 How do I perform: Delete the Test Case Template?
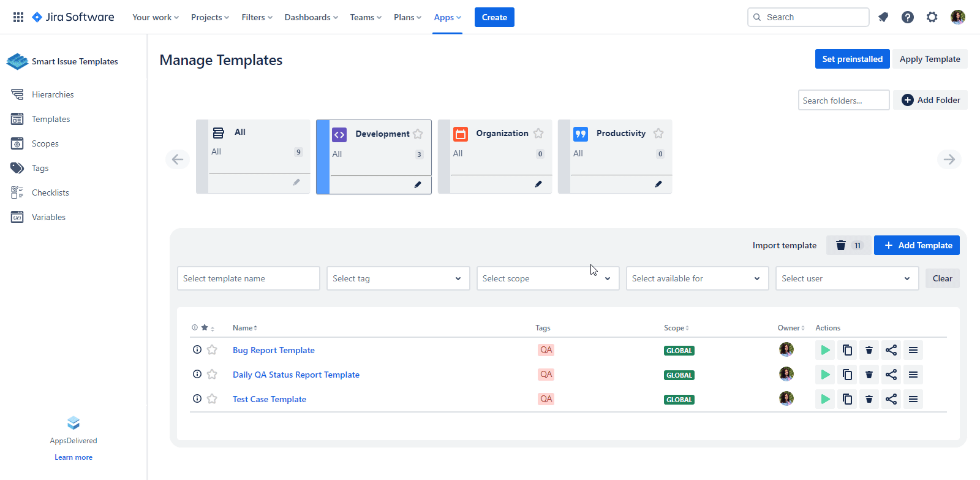pyautogui.click(x=869, y=399)
